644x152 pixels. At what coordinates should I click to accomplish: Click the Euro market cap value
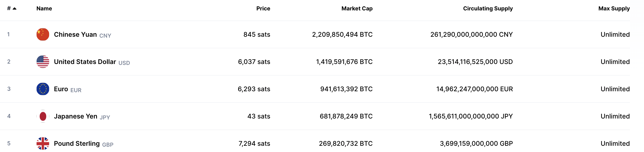pyautogui.click(x=346, y=89)
